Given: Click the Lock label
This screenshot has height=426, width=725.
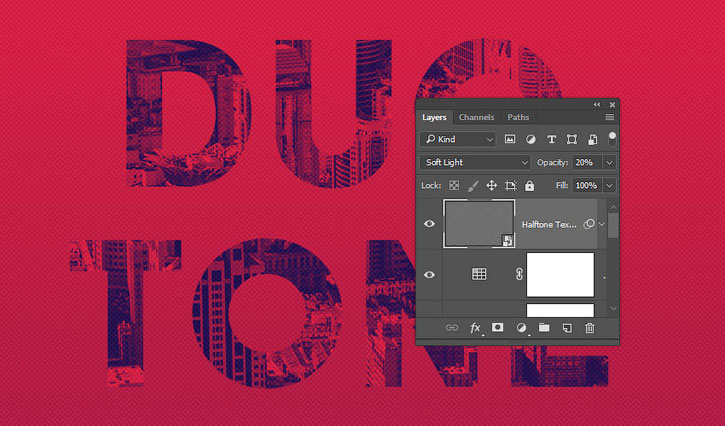Looking at the screenshot, I should click(431, 185).
